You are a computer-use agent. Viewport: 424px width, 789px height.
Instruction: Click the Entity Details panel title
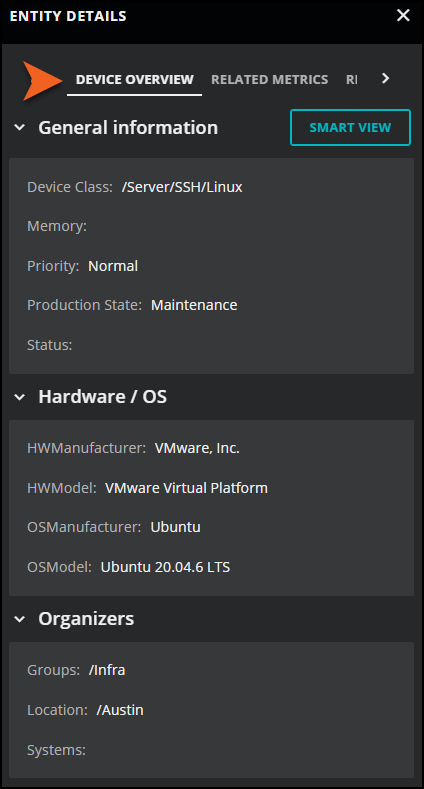point(68,16)
